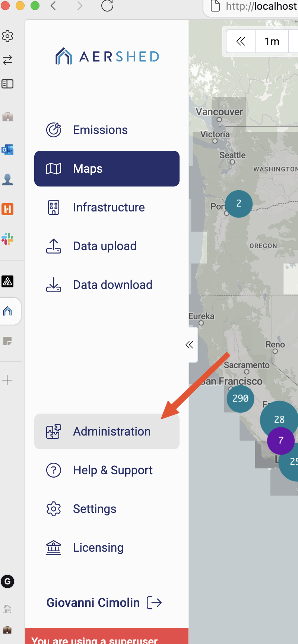This screenshot has width=298, height=644.
Task: Click the double-left chevron on map toolbar
Action: tap(241, 41)
